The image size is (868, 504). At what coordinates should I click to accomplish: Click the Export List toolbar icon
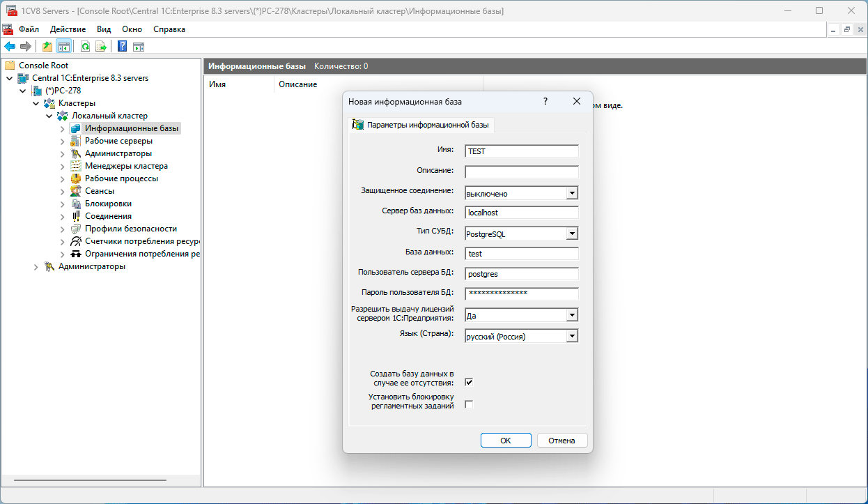coord(101,47)
